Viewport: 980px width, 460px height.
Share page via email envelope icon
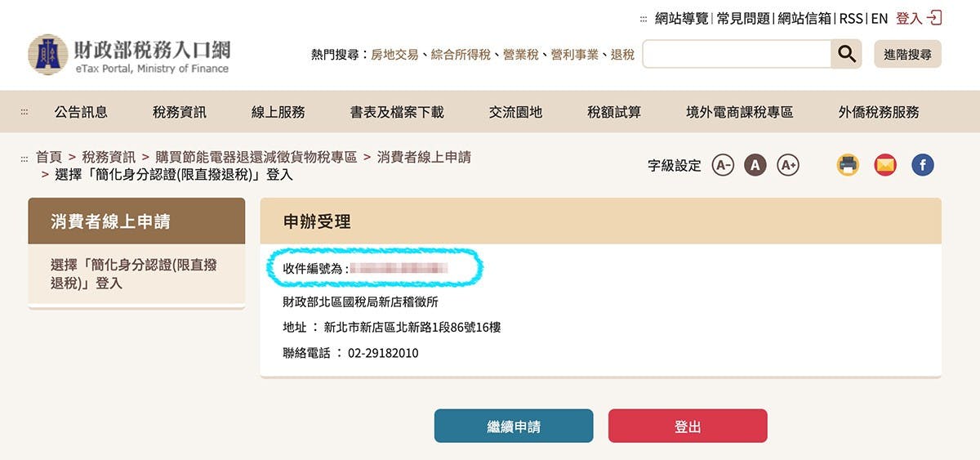(x=885, y=165)
